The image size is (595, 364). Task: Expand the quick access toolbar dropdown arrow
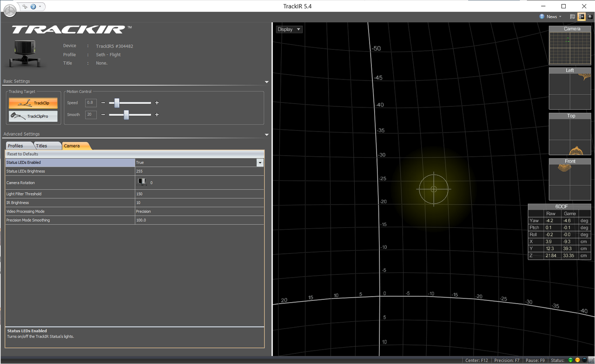coord(40,7)
